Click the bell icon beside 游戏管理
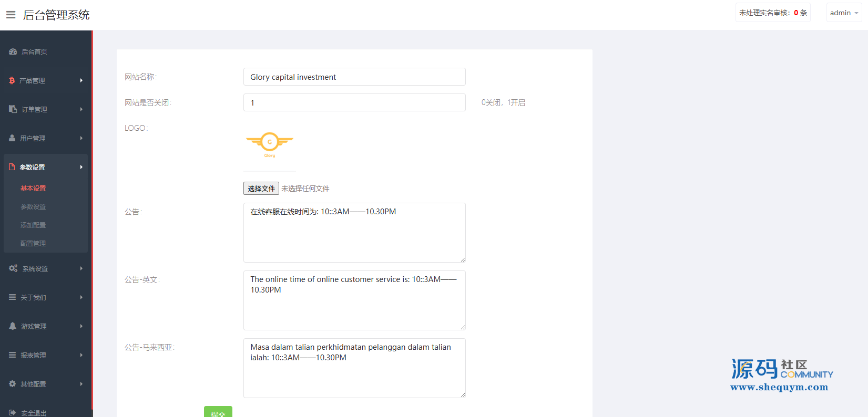 (x=13, y=326)
